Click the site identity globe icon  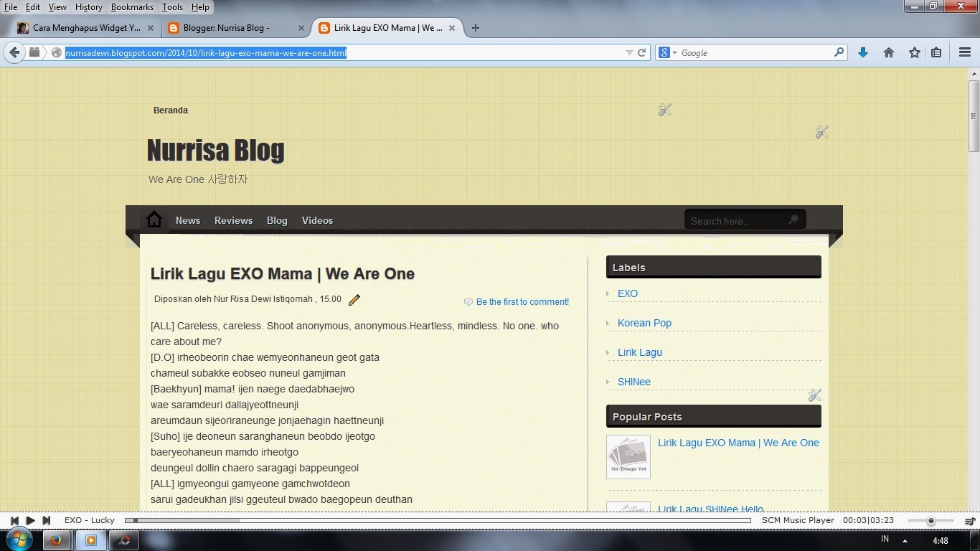click(56, 52)
